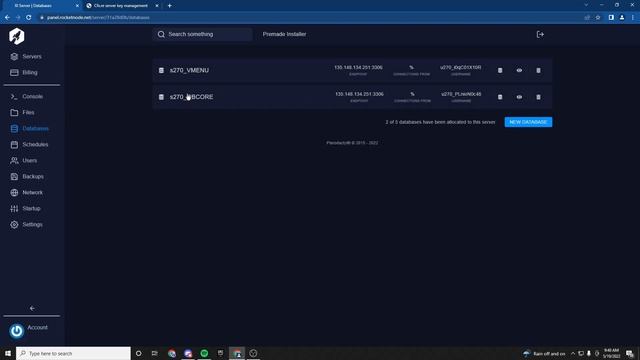Click the database icon beside s270_VMENU

[x=161, y=70]
